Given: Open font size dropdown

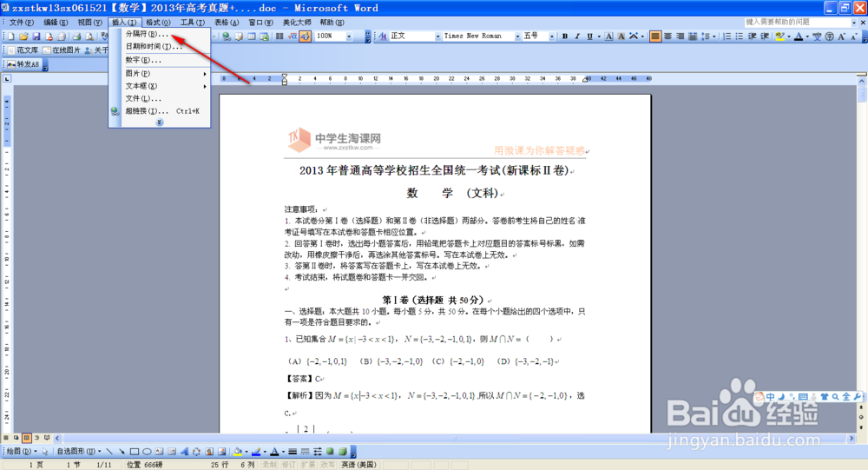Looking at the screenshot, I should 551,36.
